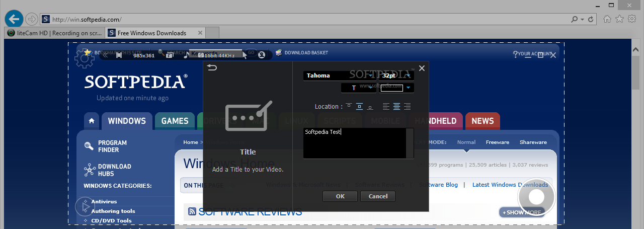Open a new browser tab
Image resolution: width=644 pixels, height=229 pixels.
pyautogui.click(x=212, y=33)
